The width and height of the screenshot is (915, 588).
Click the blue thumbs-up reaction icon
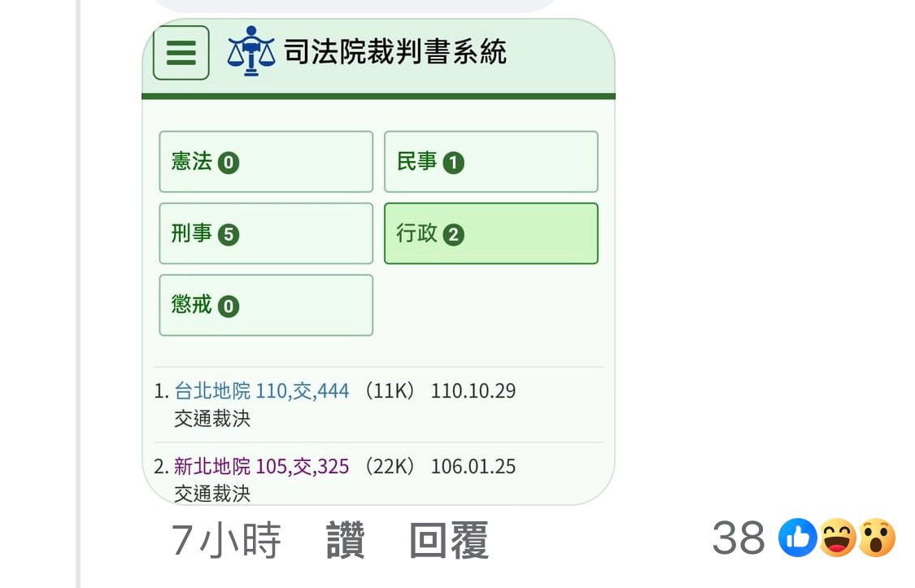(x=797, y=538)
